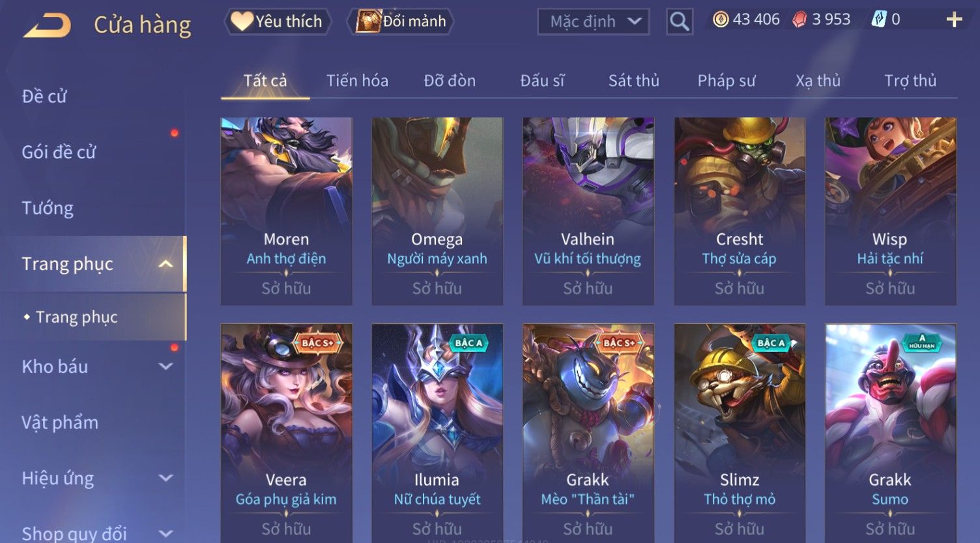Select the Tiến hóa tab
This screenshot has height=543, width=980.
coord(357,81)
